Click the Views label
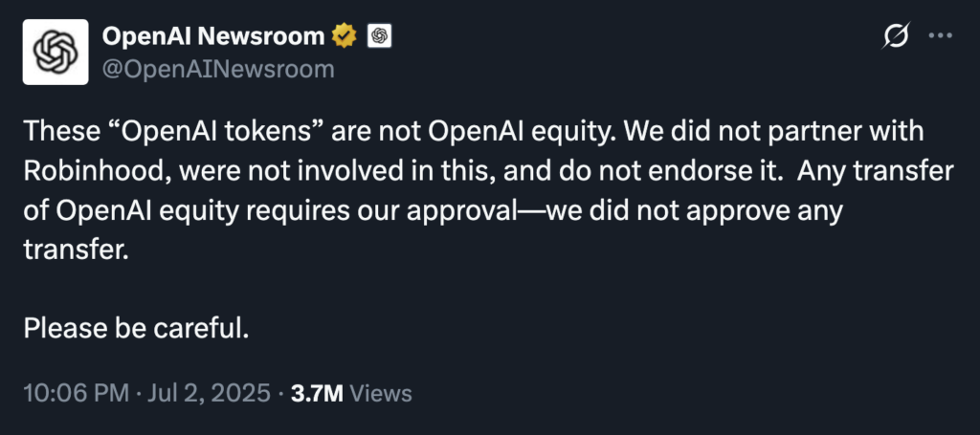Viewport: 980px width, 435px height. 380,393
